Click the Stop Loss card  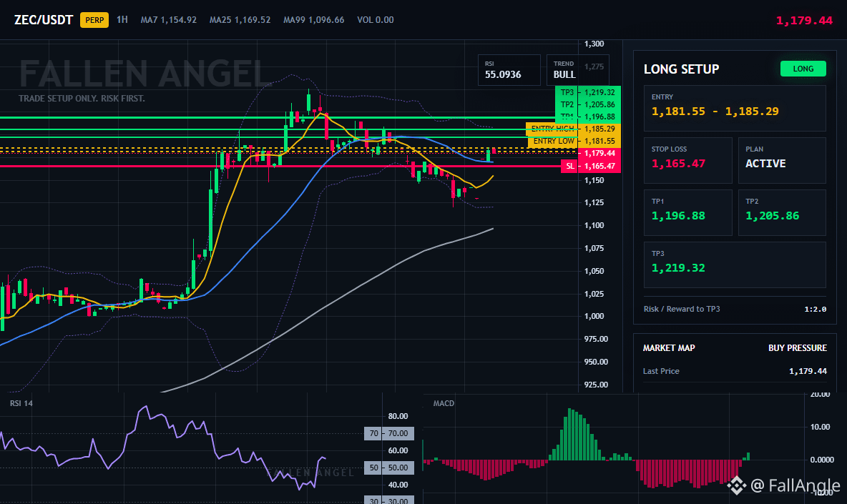coord(687,160)
